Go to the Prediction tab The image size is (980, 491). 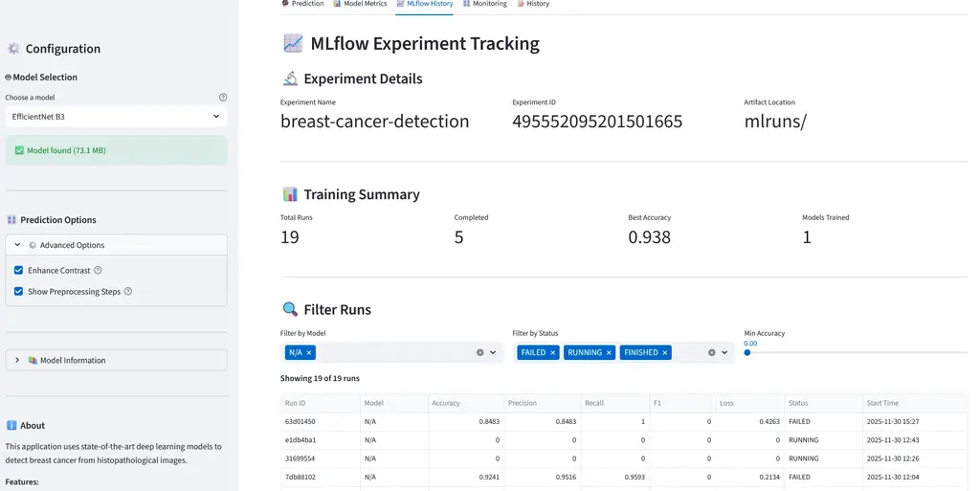(x=302, y=5)
